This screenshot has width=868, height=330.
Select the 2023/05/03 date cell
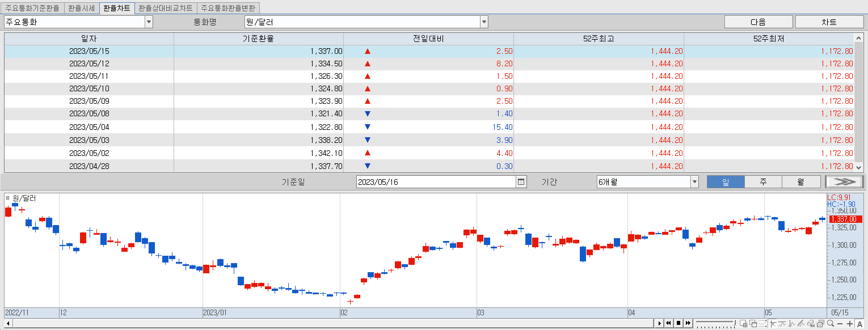point(89,140)
